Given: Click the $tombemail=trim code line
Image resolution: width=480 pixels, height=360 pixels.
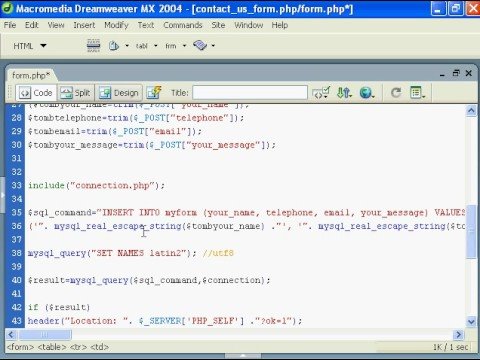Looking at the screenshot, I should coord(115,131).
